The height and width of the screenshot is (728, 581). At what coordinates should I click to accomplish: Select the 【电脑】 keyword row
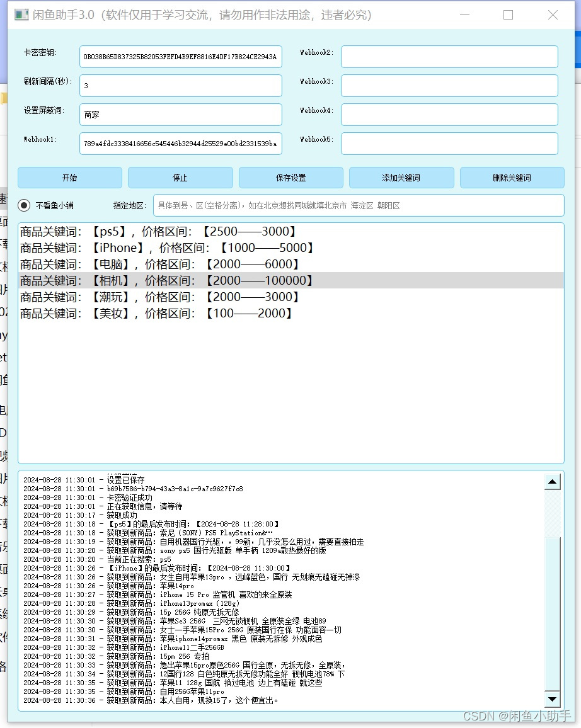291,264
